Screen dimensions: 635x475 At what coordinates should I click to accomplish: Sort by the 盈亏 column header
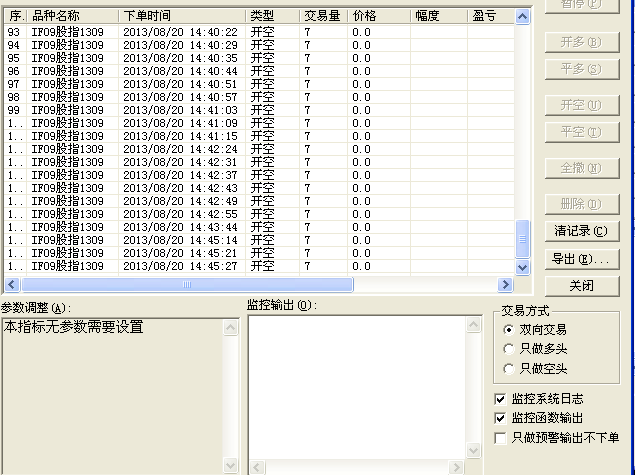coord(491,16)
